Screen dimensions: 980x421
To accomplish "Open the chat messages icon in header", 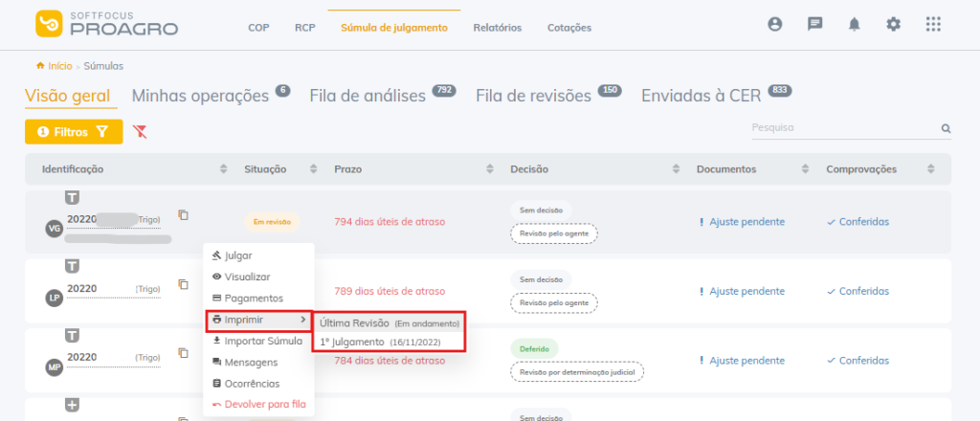I will (x=814, y=24).
